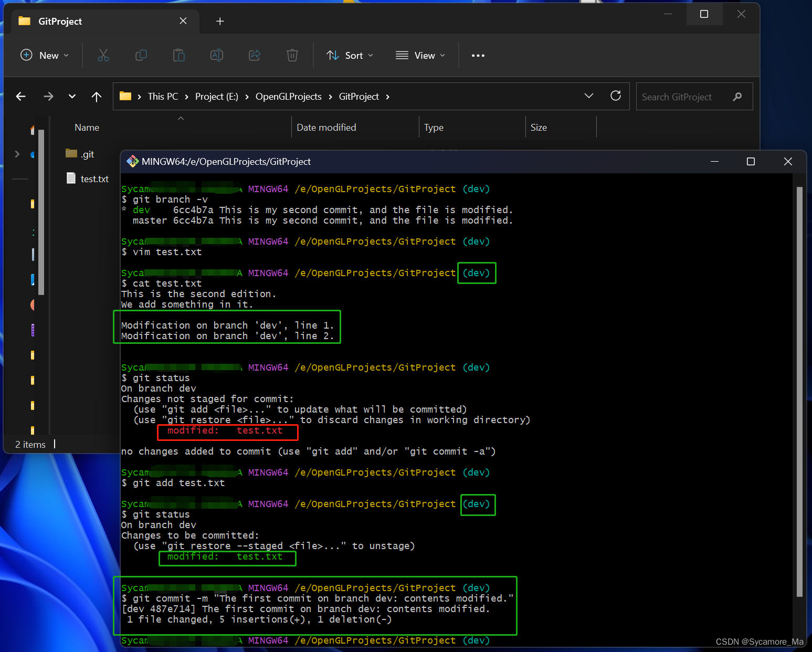Viewport: 812px width, 652px height.
Task: Sort by Size column header
Action: 539,128
